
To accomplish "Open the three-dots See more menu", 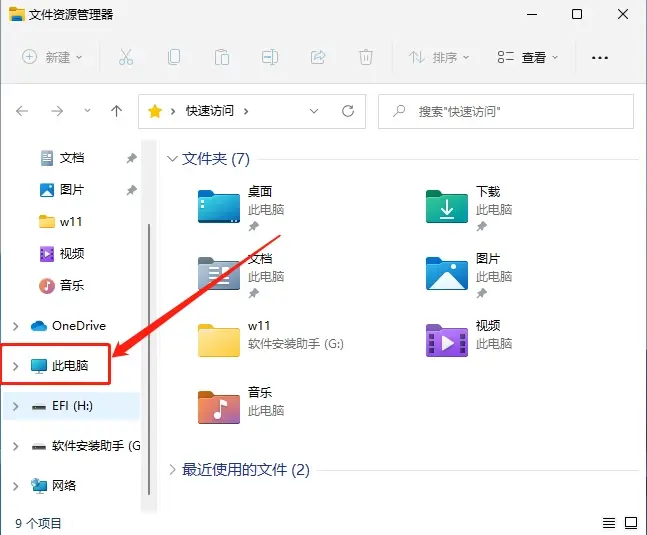I will (600, 58).
